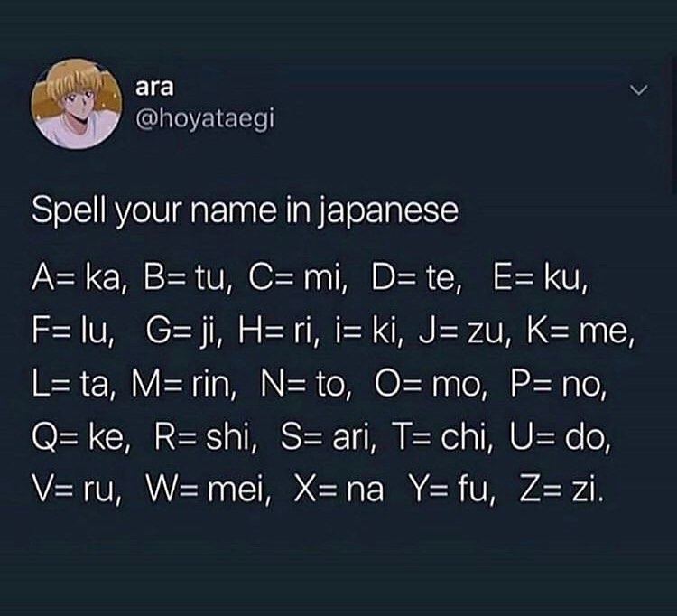Click on the 'F= lu' entry

tap(70, 331)
